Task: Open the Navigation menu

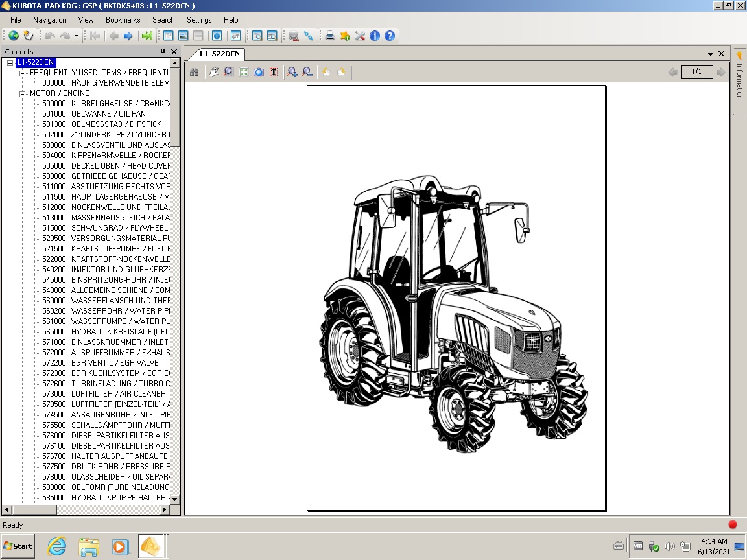Action: coord(49,20)
